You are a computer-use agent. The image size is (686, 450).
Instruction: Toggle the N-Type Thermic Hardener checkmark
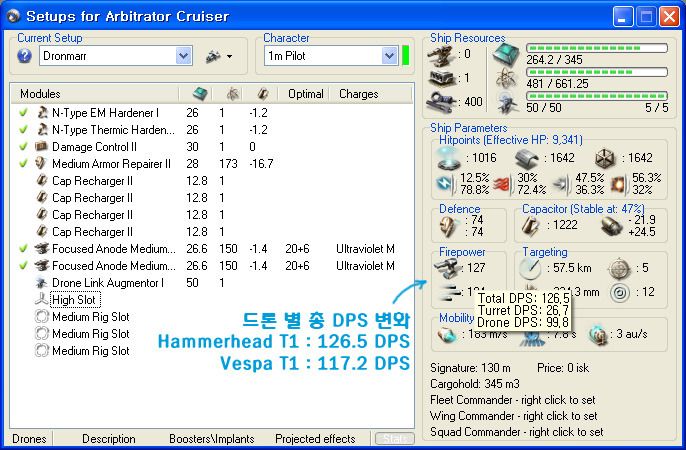click(x=23, y=130)
